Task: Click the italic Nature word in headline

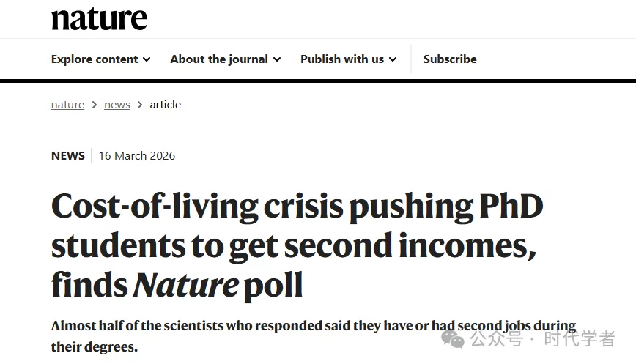Action: coord(185,284)
